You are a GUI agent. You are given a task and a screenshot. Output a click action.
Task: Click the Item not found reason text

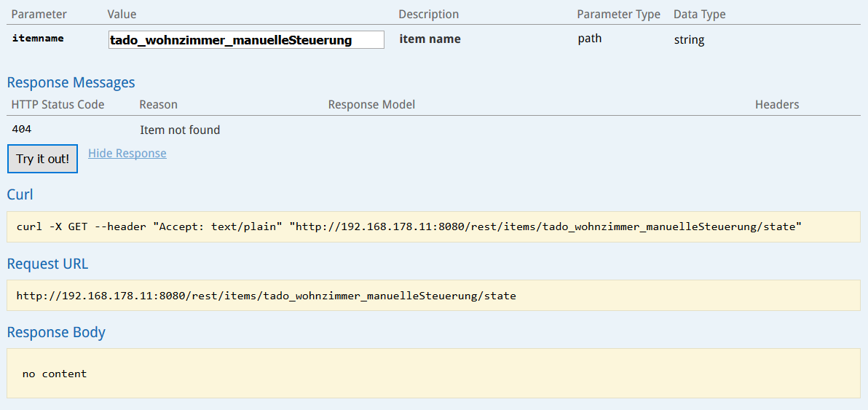click(180, 130)
